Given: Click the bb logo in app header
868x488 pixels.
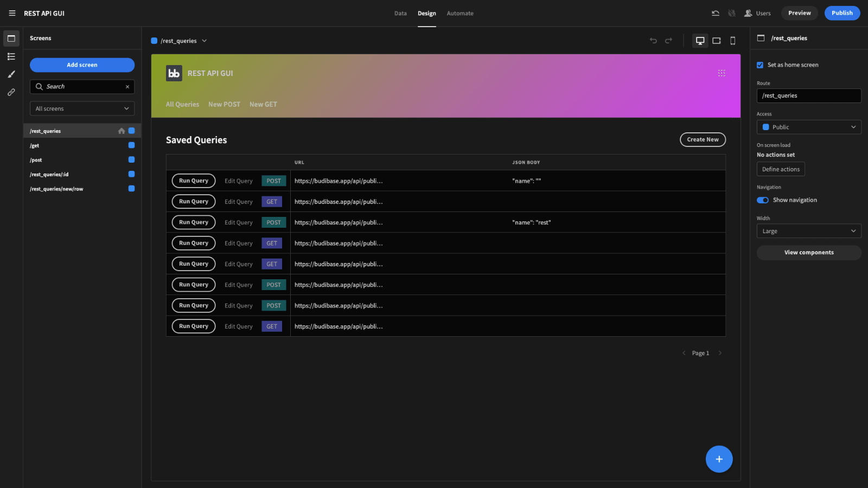Looking at the screenshot, I should 174,73.
